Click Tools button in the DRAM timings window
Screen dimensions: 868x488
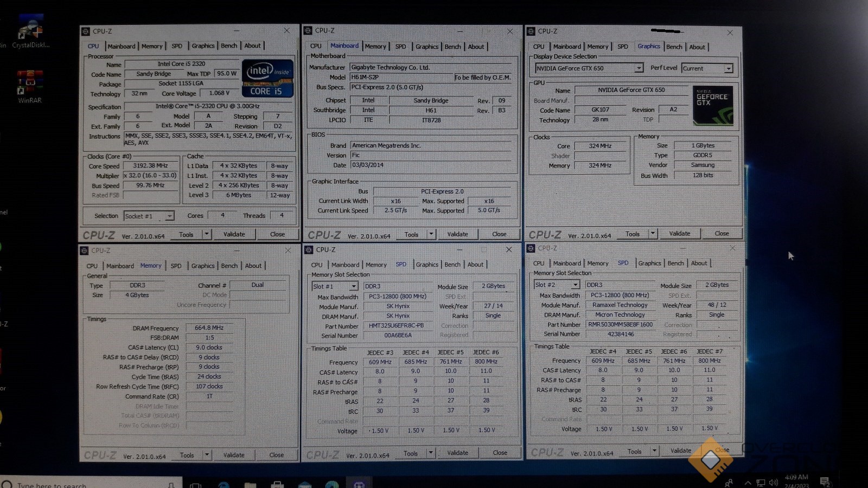[187, 455]
